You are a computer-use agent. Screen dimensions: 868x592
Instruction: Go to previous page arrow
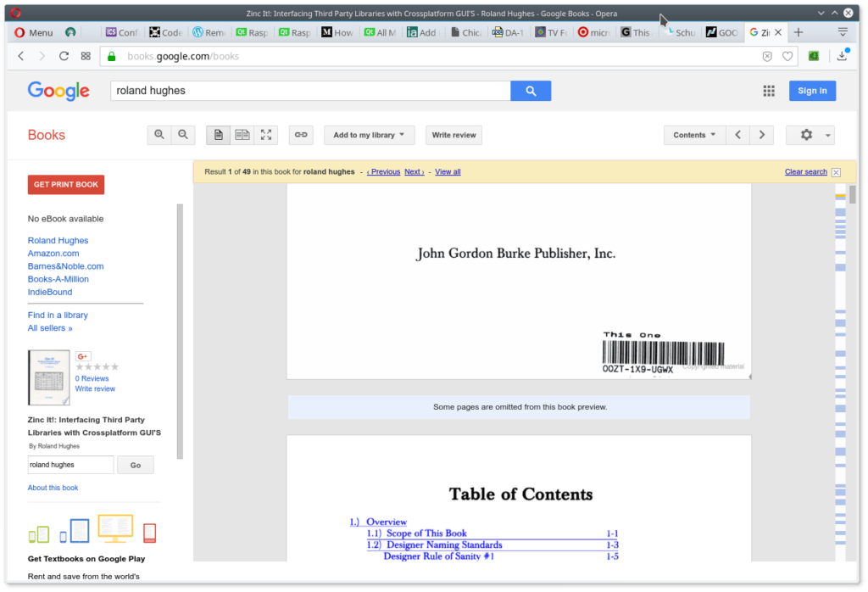click(738, 135)
